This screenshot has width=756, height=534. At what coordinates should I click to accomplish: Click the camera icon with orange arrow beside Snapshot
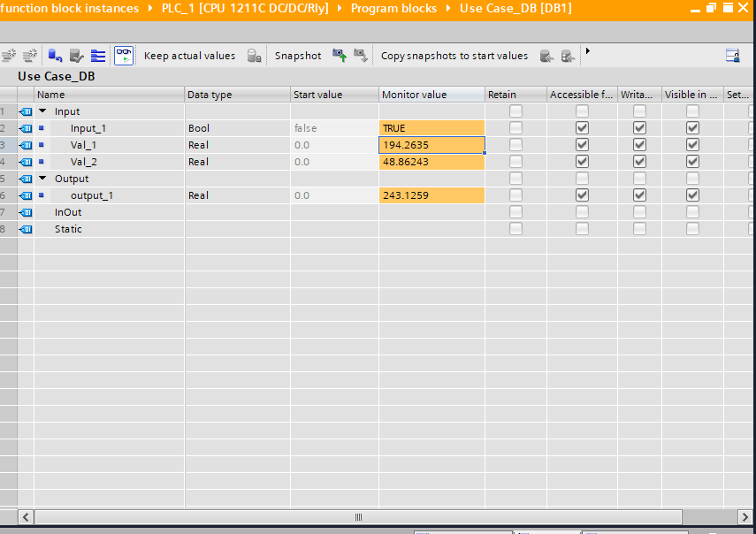click(x=361, y=55)
